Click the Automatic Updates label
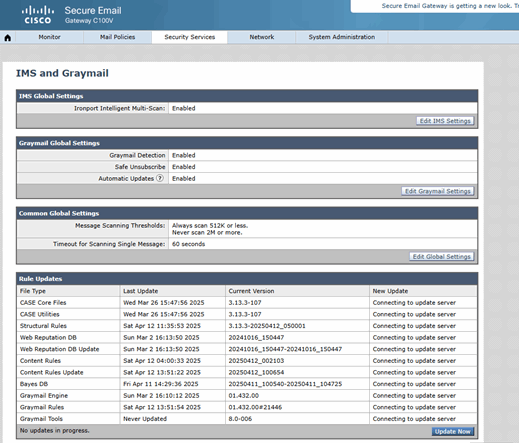 point(126,179)
